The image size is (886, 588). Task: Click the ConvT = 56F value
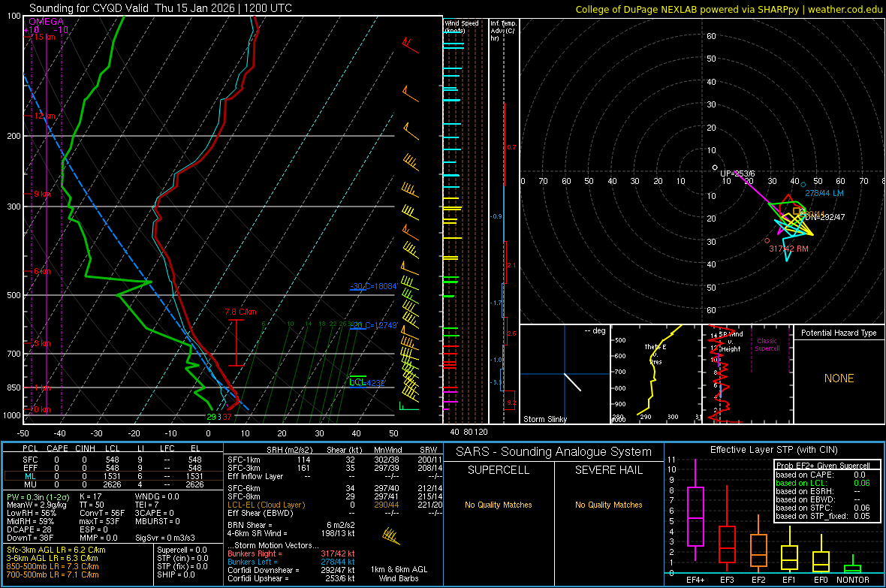click(101, 513)
